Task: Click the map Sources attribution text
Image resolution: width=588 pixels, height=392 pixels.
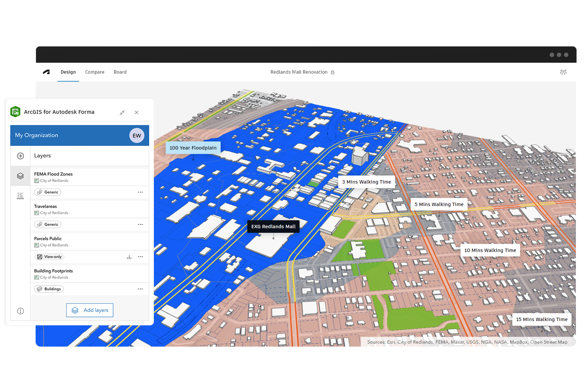Action: tap(467, 342)
